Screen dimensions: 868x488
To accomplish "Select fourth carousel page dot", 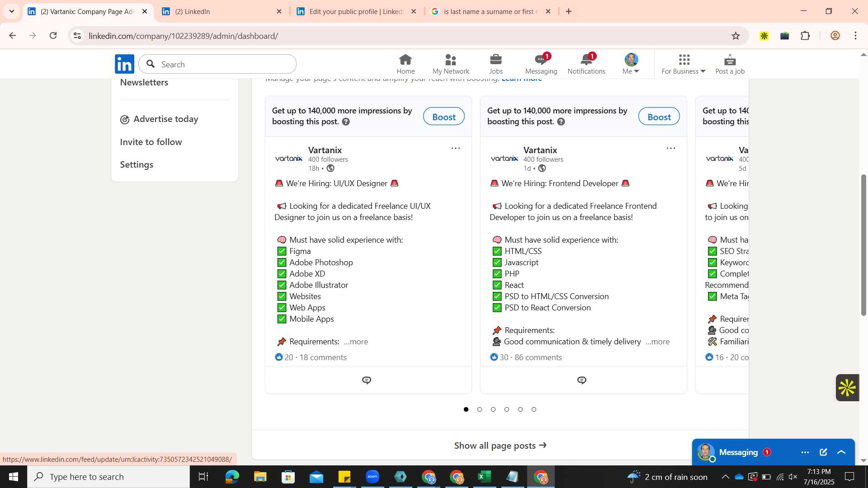I will (507, 409).
